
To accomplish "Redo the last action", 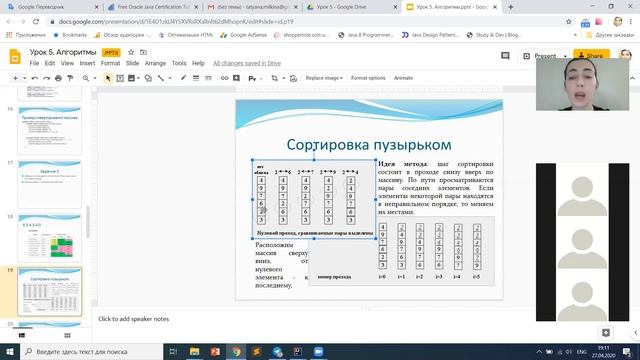I will point(47,78).
